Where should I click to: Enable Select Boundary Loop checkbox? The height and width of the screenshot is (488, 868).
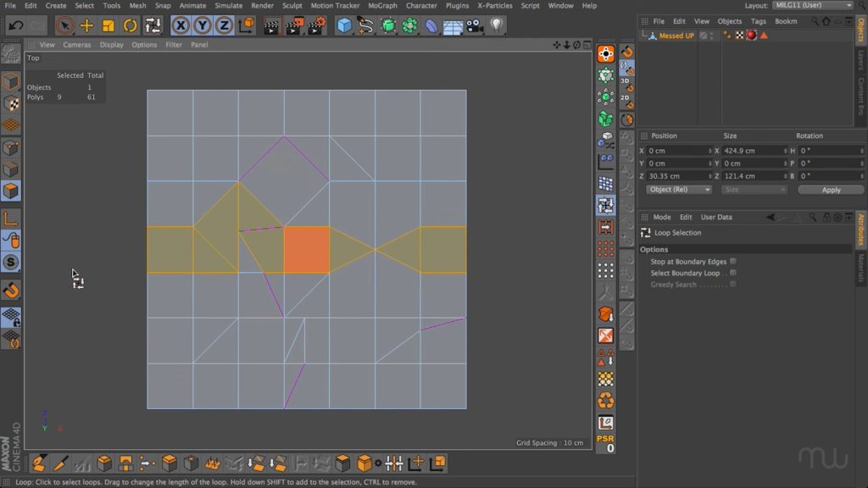click(x=733, y=273)
